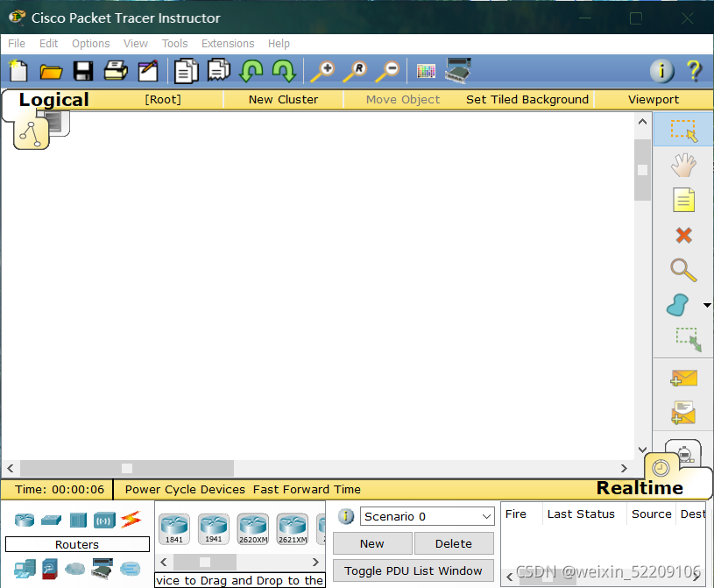
Task: Delete the current scenario
Action: pyautogui.click(x=454, y=543)
